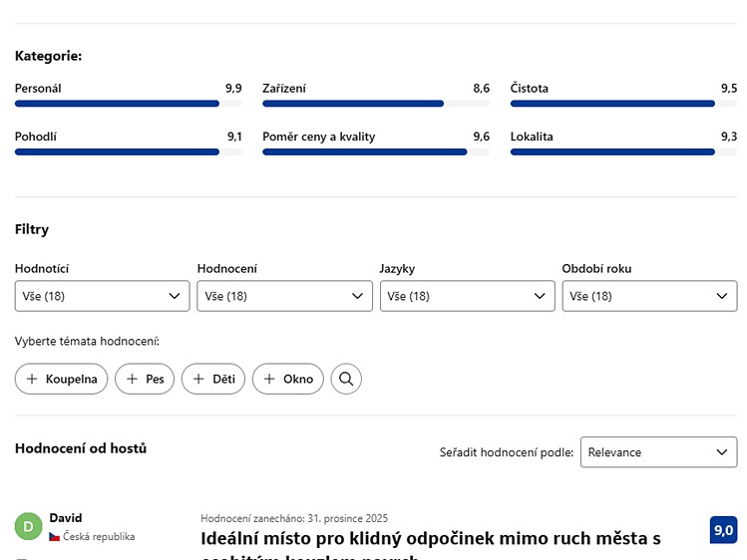The height and width of the screenshot is (560, 747).
Task: Click the Pohodlí score 9,1
Action: pyautogui.click(x=234, y=138)
